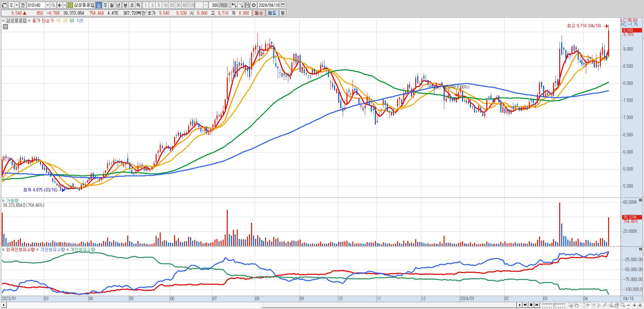Click the stock search magnifier icon
Image resolution: width=644 pixels, height=309 pixels.
(53, 5)
